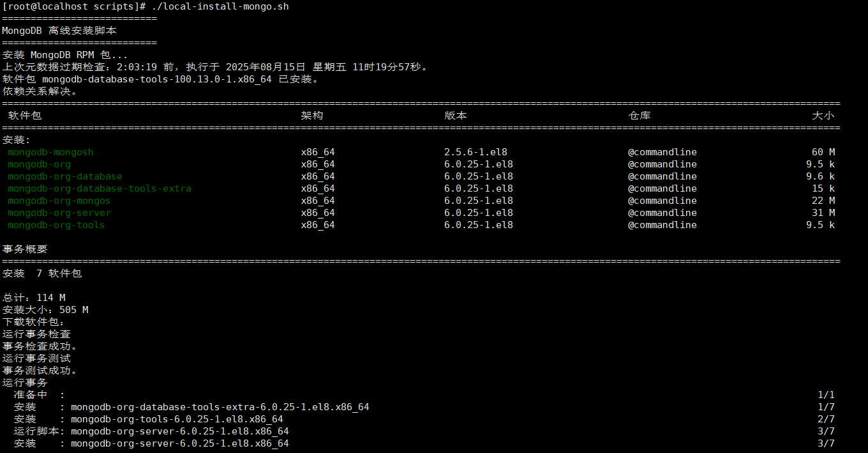Viewport: 868px width, 453px height.
Task: Click the "运行事务测试" line
Action: pyautogui.click(x=36, y=358)
